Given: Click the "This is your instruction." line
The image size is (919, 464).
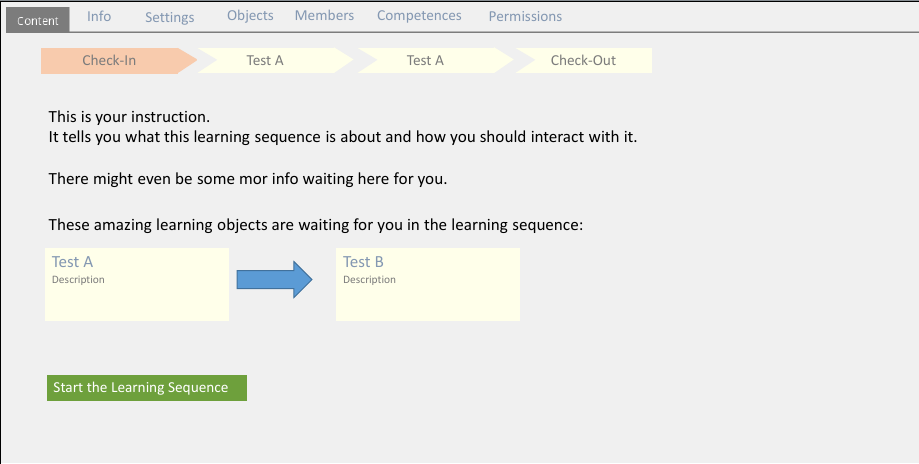Looking at the screenshot, I should [129, 117].
